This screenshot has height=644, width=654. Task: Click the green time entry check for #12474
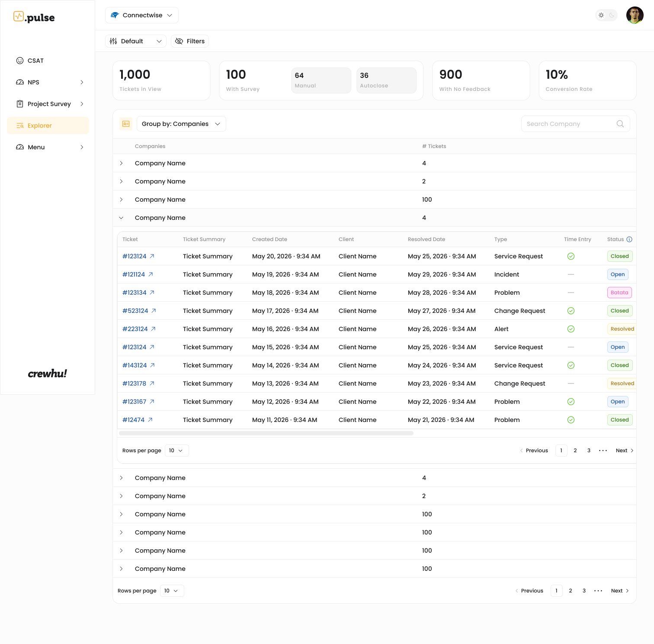click(571, 420)
